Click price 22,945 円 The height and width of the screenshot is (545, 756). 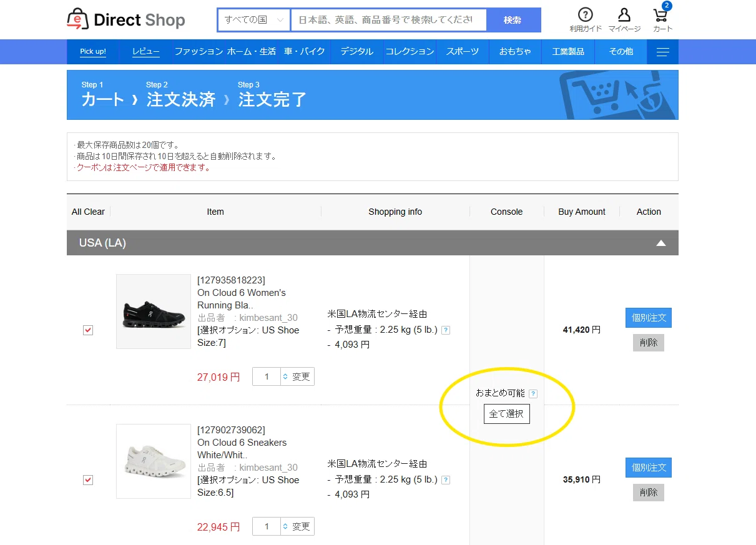point(218,528)
